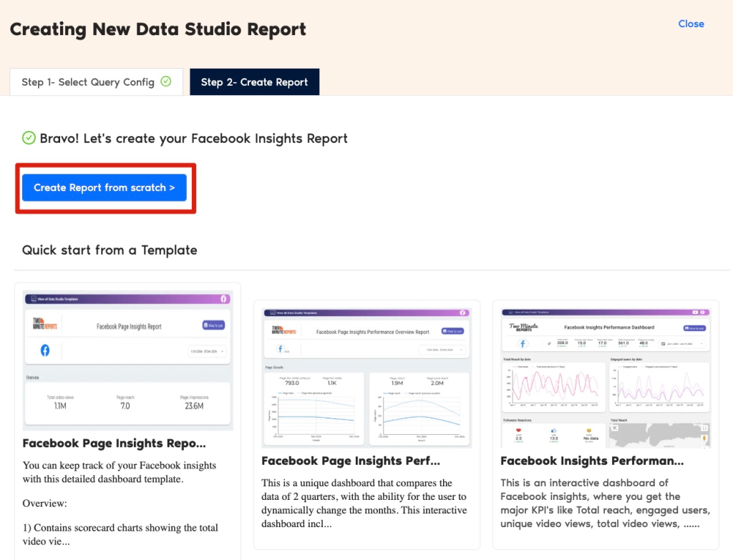The width and height of the screenshot is (733, 560).
Task: Click description starting 'This is a unique dashboard'
Action: [364, 503]
